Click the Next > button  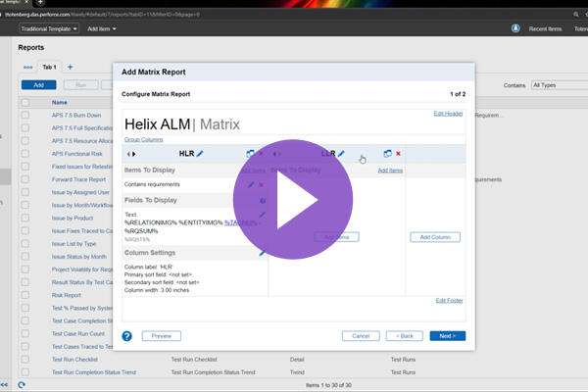[x=448, y=336]
